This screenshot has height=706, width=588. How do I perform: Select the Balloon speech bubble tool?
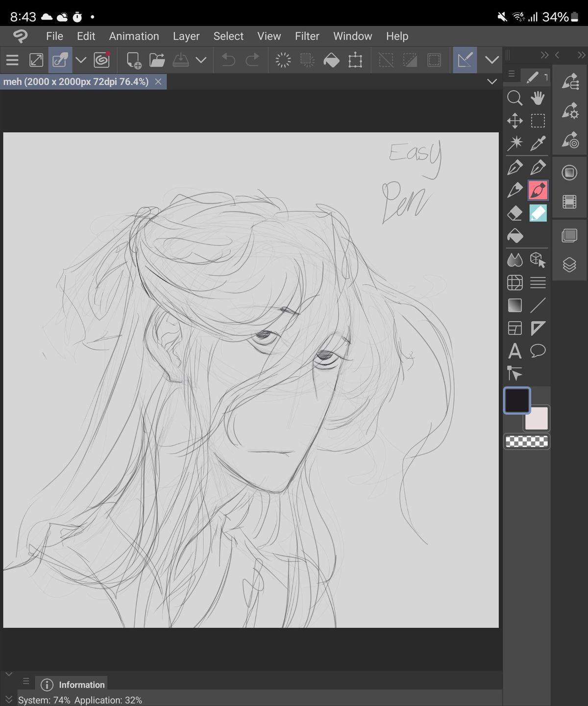[538, 351]
